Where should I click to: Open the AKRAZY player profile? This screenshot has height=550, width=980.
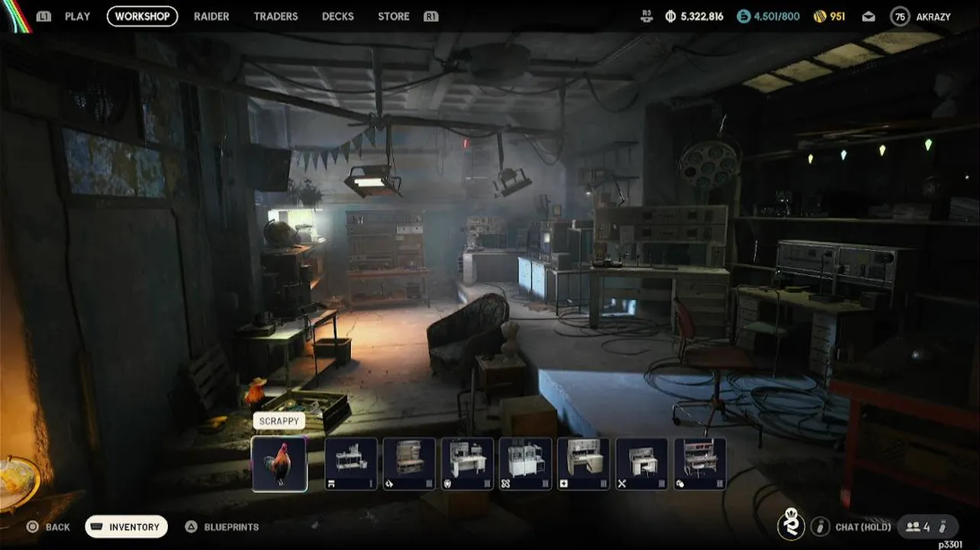click(933, 16)
